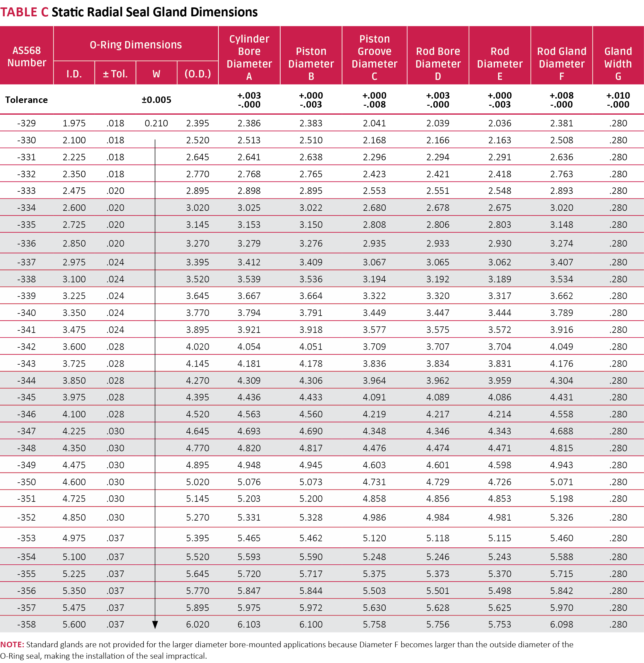The height and width of the screenshot is (663, 644).
Task: Click the down arrow in W column
Action: (155, 624)
